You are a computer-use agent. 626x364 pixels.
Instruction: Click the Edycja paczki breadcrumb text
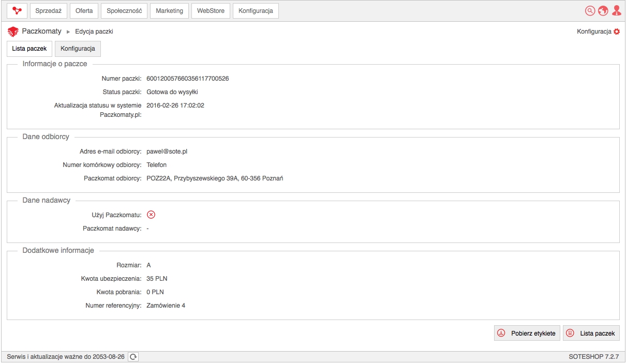tap(94, 32)
